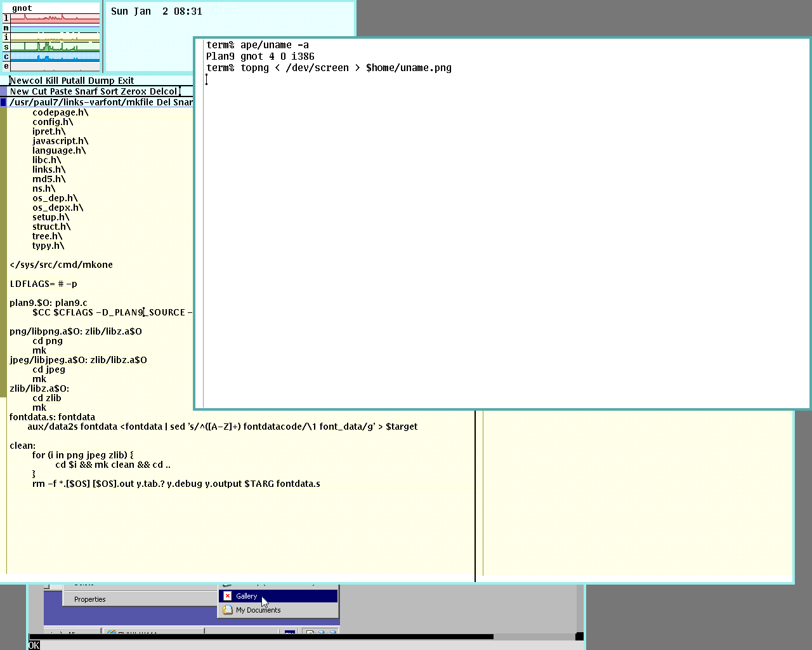Click the purple column layout box in acme
Image resolution: width=812 pixels, height=650 pixels.
coord(3,91)
